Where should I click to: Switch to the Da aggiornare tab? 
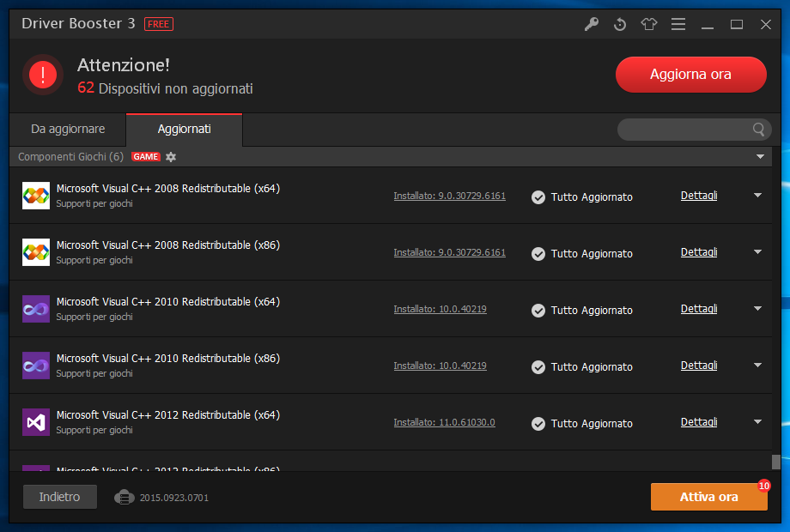pos(68,130)
